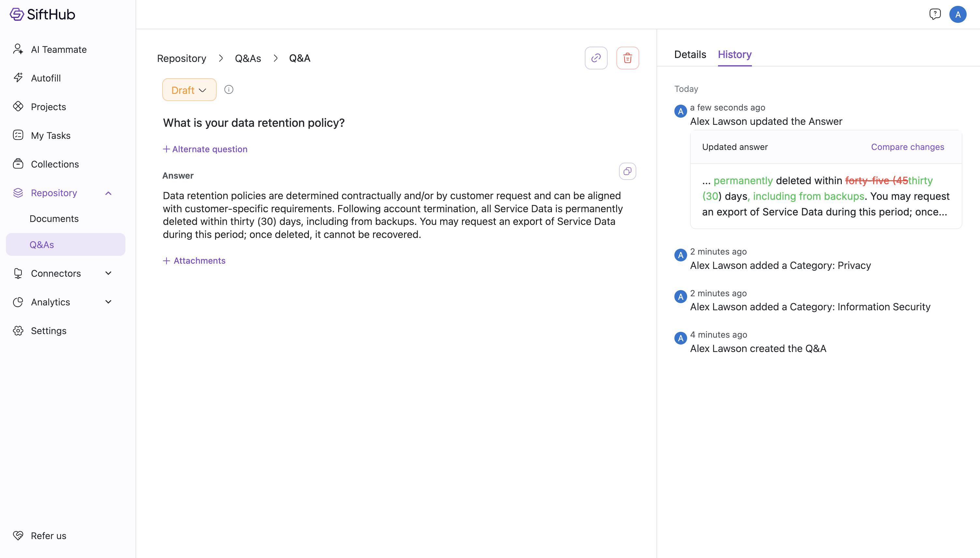
Task: Open the Draft status dropdown
Action: point(189,90)
